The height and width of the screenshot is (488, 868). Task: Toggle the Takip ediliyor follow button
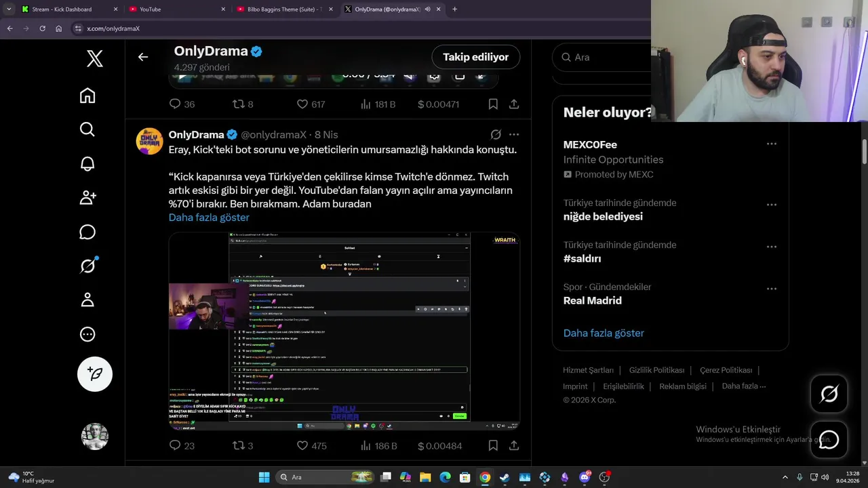pyautogui.click(x=476, y=57)
